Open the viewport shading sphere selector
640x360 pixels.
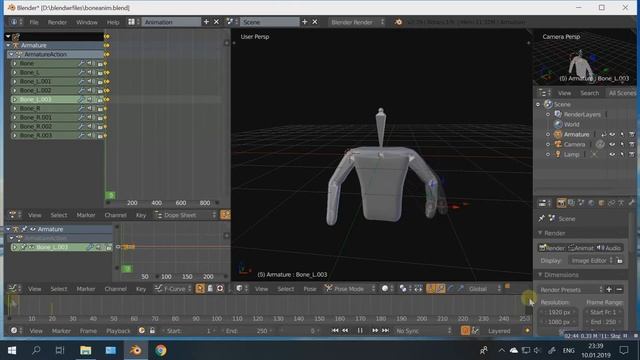[x=387, y=289]
